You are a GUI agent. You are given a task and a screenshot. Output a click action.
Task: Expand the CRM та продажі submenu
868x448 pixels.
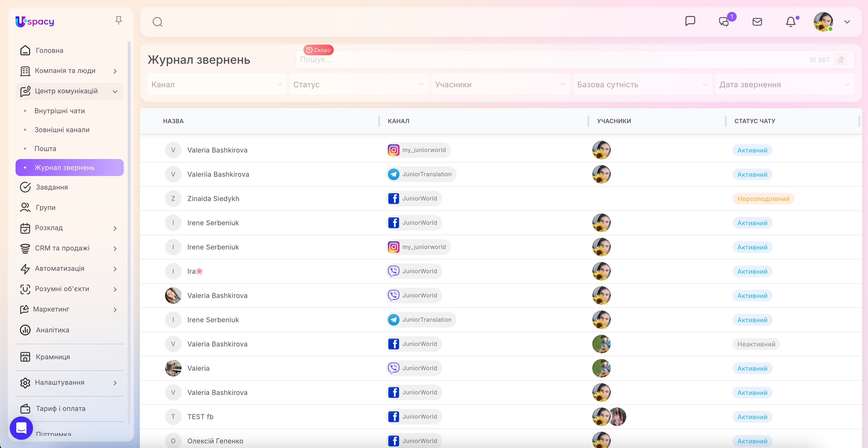tap(115, 249)
